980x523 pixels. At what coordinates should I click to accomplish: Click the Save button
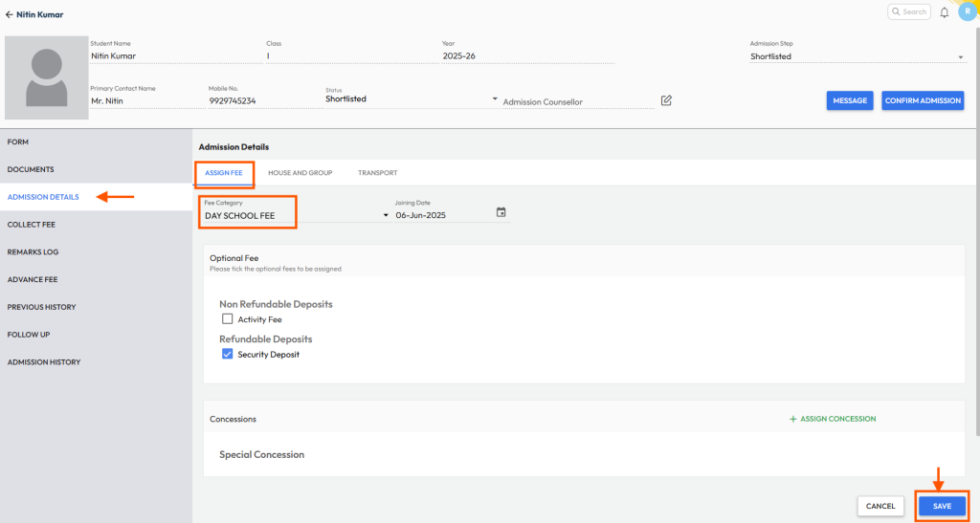942,506
